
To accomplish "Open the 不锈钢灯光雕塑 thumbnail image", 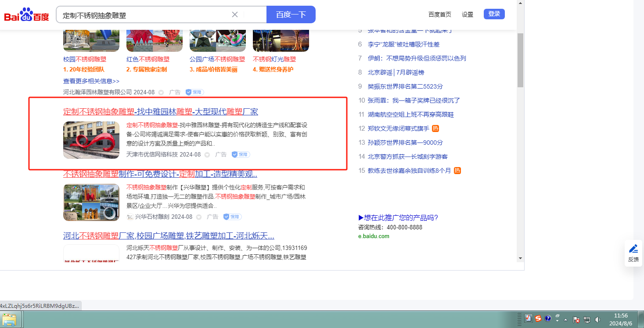I will click(281, 41).
